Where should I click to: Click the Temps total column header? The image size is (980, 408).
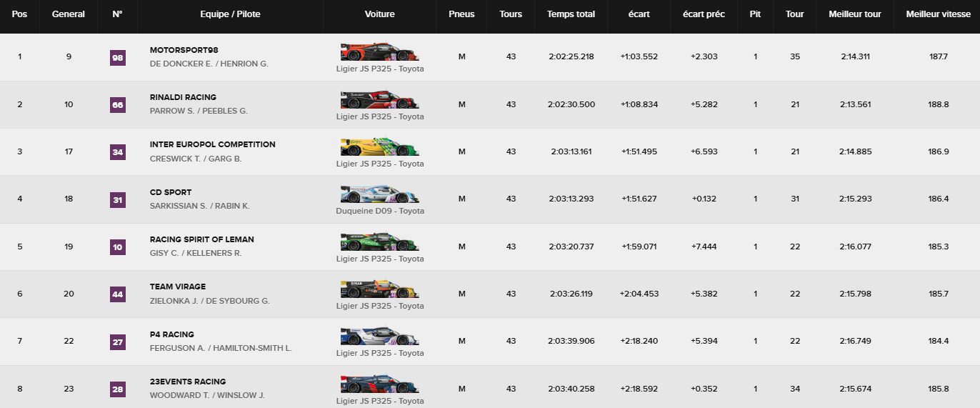tap(571, 14)
